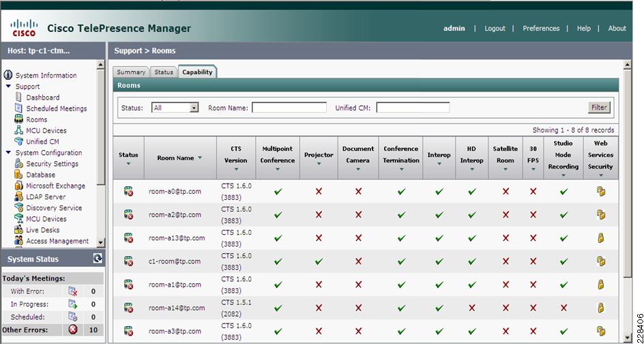The width and height of the screenshot is (644, 344).
Task: Click the Other Errors count 10
Action: 93,330
